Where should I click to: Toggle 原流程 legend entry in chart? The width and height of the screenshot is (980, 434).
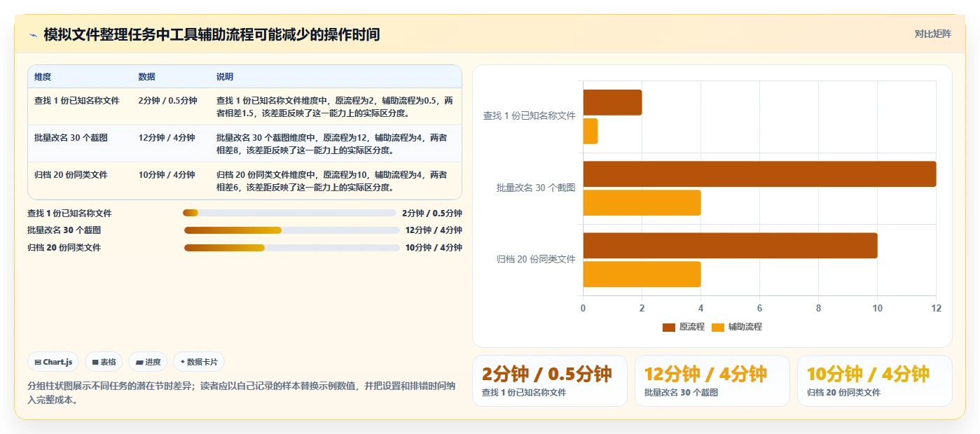coord(684,327)
